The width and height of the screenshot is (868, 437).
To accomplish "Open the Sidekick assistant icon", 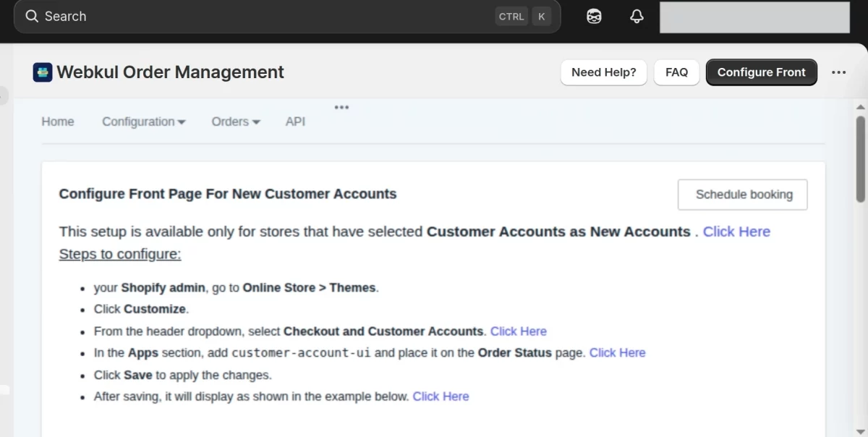I will coord(594,17).
